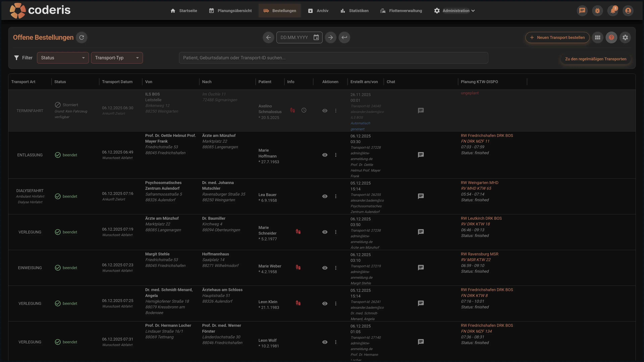Click the Automatisch generiert link
The width and height of the screenshot is (644, 362).
[x=360, y=126]
